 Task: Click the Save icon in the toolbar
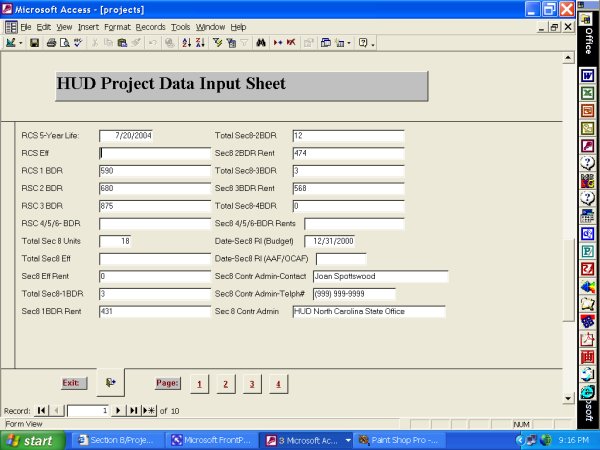34,44
